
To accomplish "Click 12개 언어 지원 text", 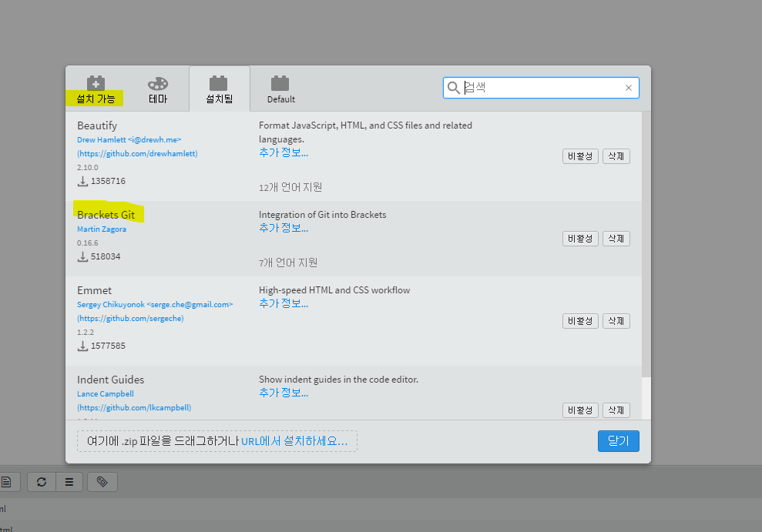I will 290,187.
